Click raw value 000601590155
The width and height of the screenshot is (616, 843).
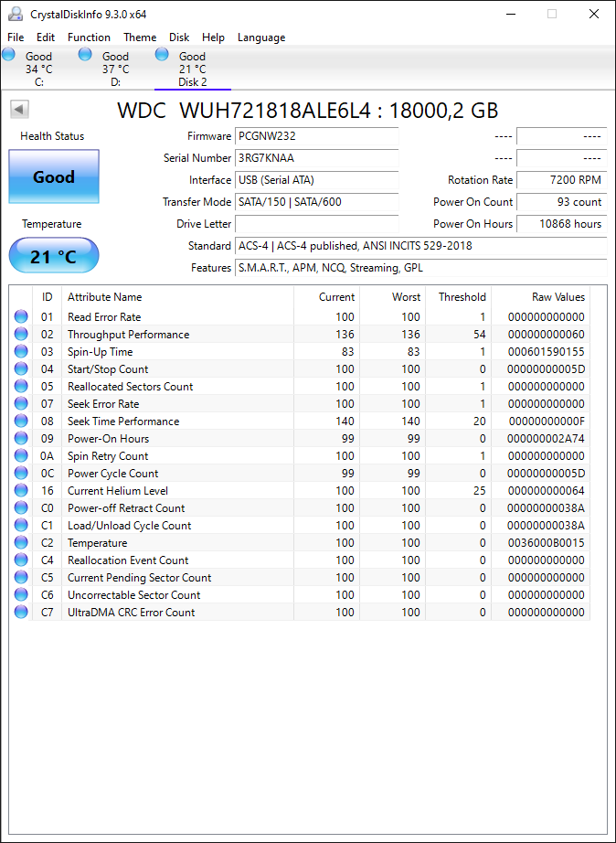click(546, 352)
